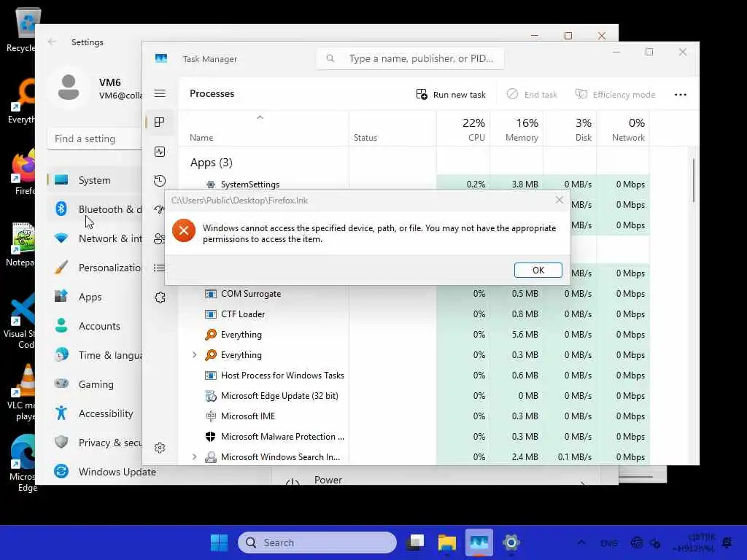
Task: Close the Firefox.lnk error dialog
Action: point(560,200)
